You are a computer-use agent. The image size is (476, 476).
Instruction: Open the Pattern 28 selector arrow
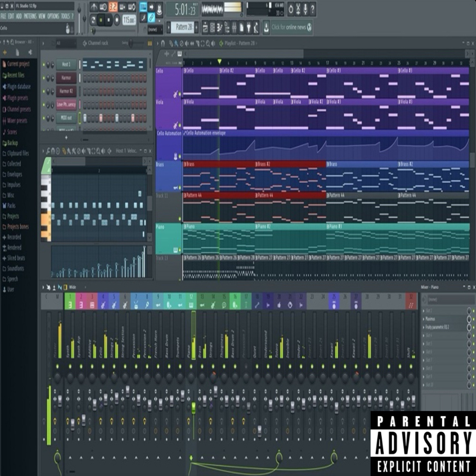click(x=196, y=28)
